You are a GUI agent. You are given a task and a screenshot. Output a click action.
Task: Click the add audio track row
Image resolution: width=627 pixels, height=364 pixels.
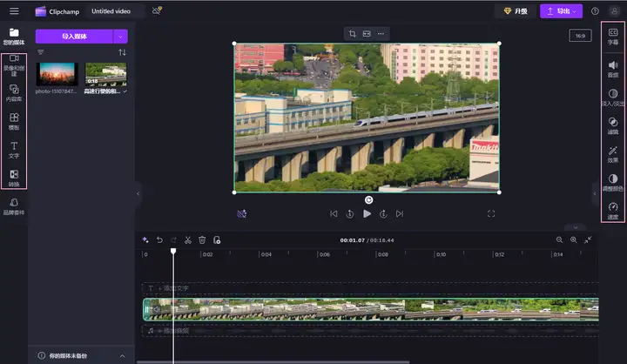[x=370, y=331]
